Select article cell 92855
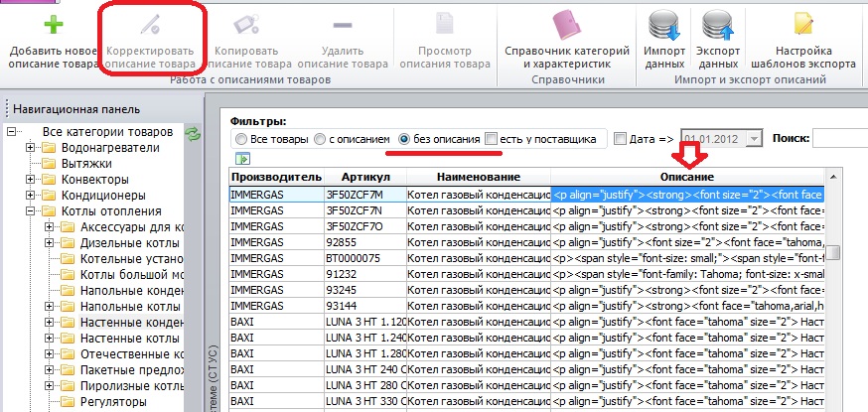This screenshot has width=868, height=412. [365, 242]
